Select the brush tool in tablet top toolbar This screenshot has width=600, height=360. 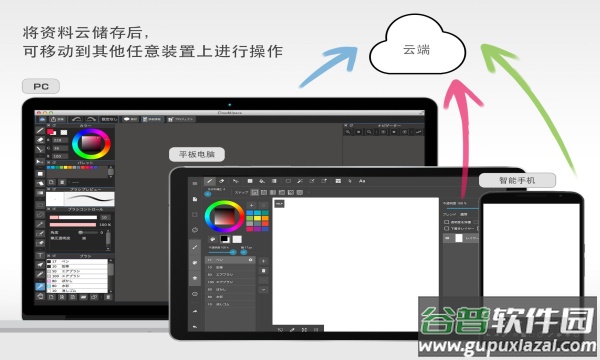209,181
